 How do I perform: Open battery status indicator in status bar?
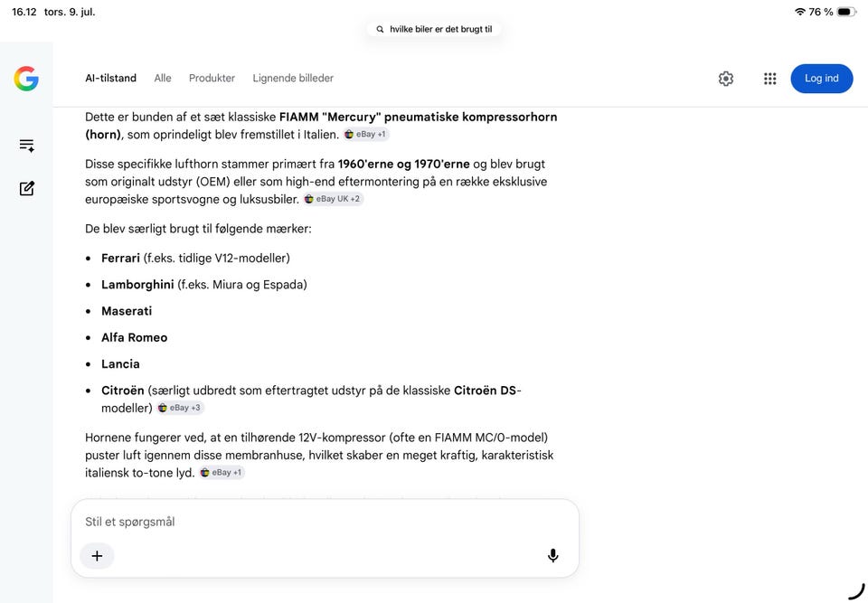pyautogui.click(x=846, y=12)
